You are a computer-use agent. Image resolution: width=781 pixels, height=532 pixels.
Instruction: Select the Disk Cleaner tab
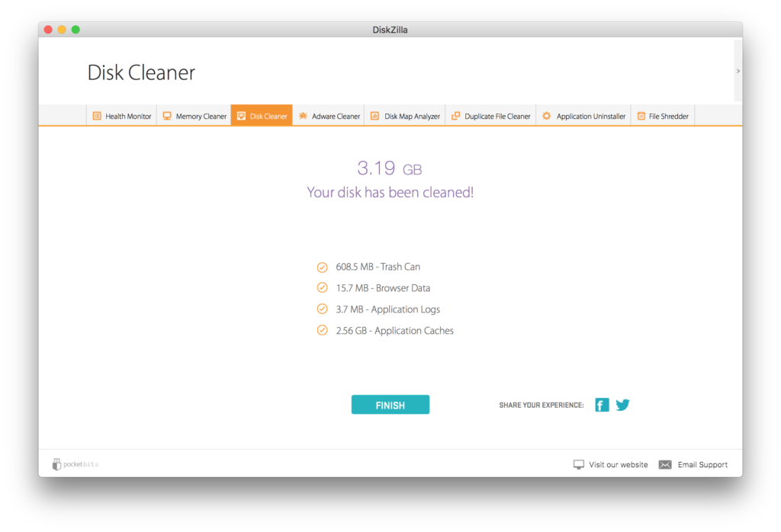262,115
